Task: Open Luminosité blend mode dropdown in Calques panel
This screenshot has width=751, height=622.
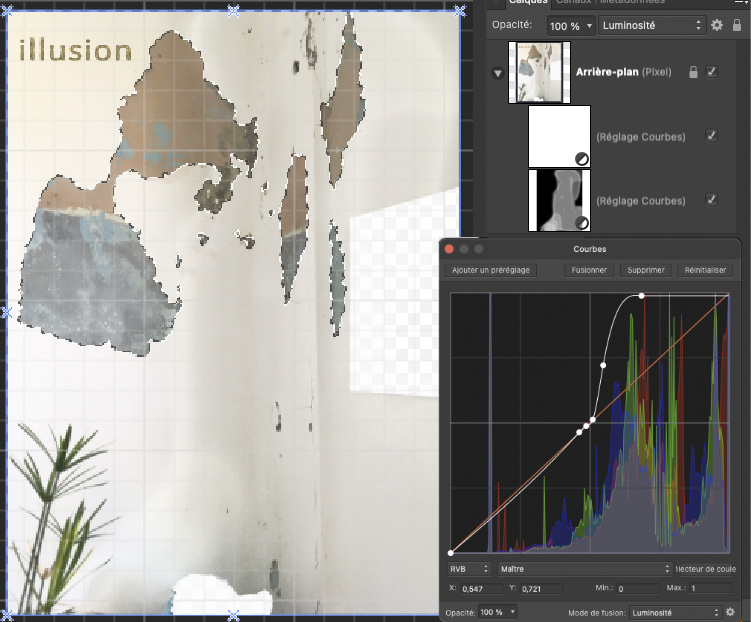Action: tap(652, 25)
